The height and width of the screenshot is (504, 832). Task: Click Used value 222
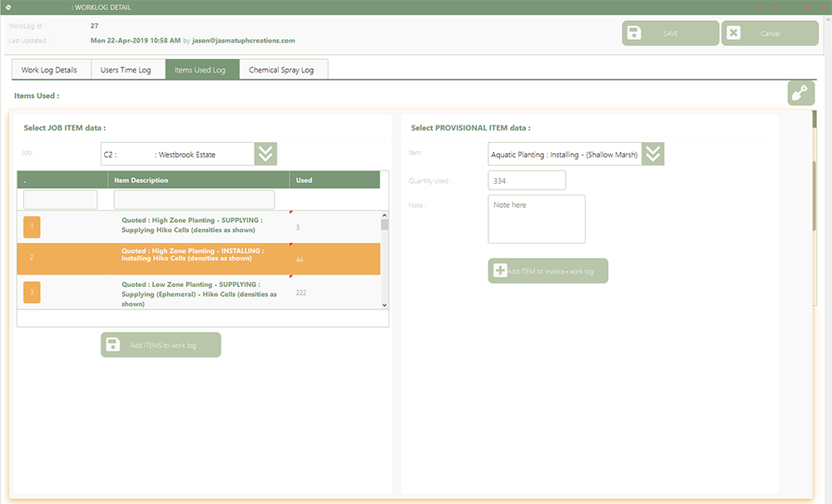[x=301, y=292]
